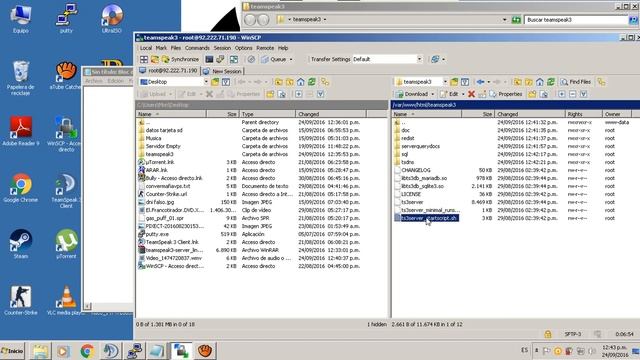Image resolution: width=640 pixels, height=360 pixels.
Task: Click remote new folder icon
Action: click(532, 94)
